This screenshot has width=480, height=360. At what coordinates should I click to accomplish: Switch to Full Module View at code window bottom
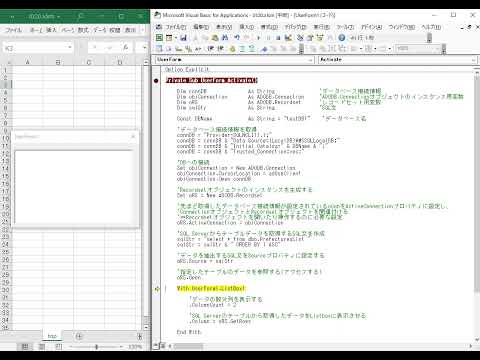[x=163, y=346]
